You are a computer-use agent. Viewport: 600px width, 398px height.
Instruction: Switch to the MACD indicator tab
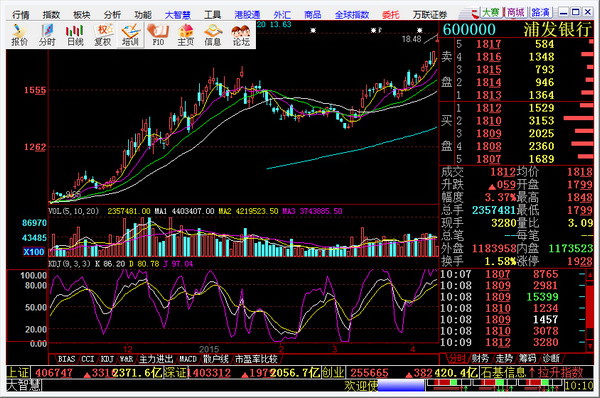[188, 359]
